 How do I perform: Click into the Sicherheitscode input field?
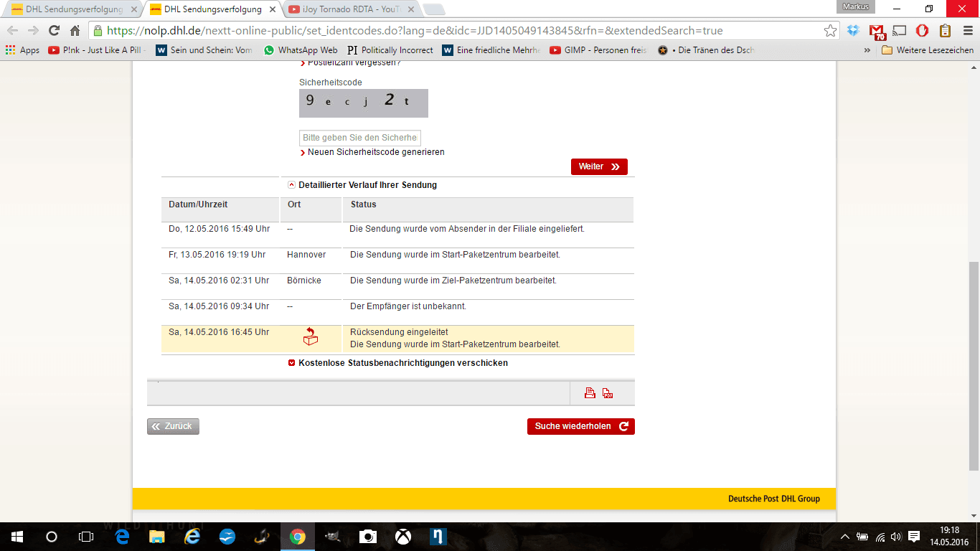click(x=360, y=138)
